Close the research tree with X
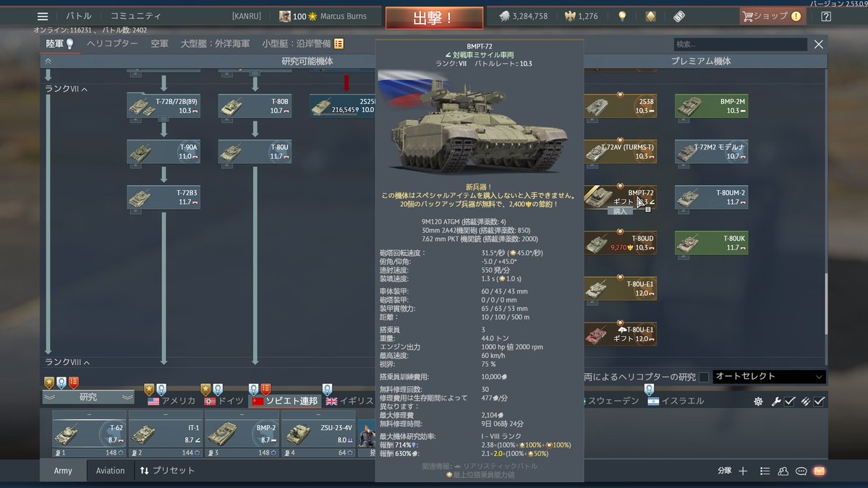Screen dimensions: 868x488 click(x=819, y=44)
